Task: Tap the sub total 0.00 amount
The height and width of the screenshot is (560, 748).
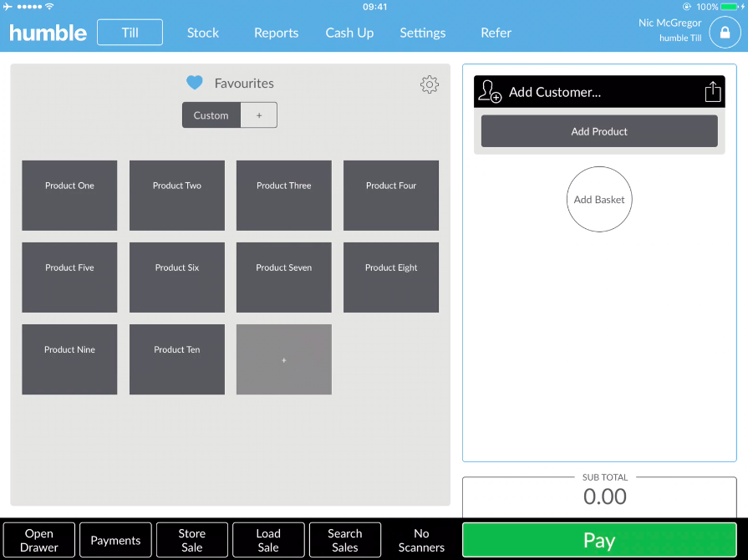Action: (x=604, y=496)
